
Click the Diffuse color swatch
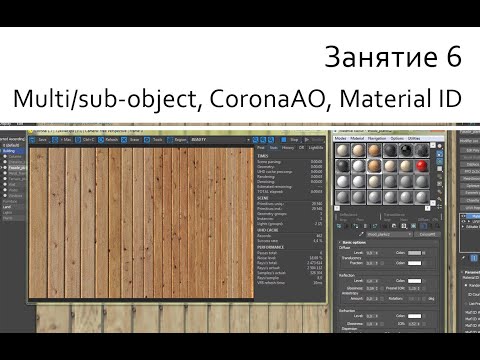[x=414, y=253]
